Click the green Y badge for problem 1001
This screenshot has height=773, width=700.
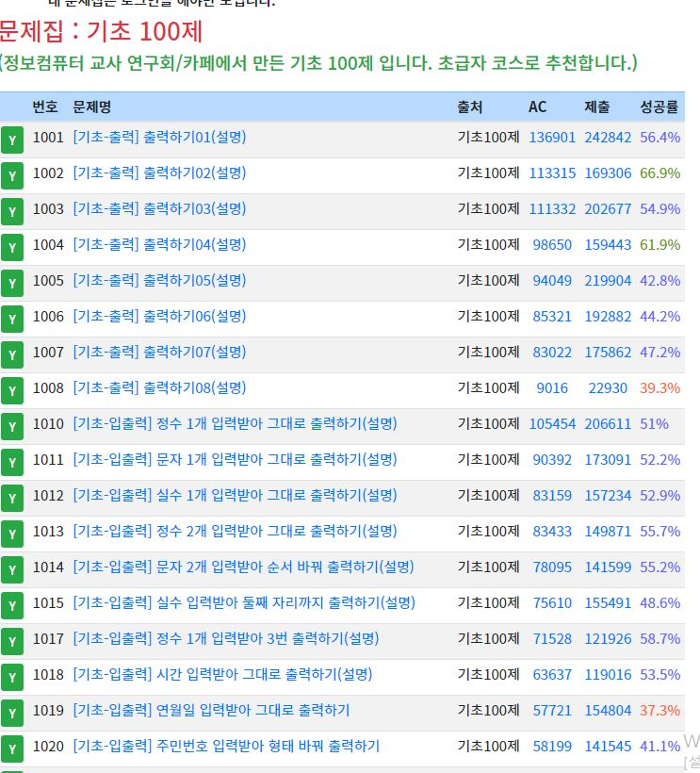(x=12, y=140)
